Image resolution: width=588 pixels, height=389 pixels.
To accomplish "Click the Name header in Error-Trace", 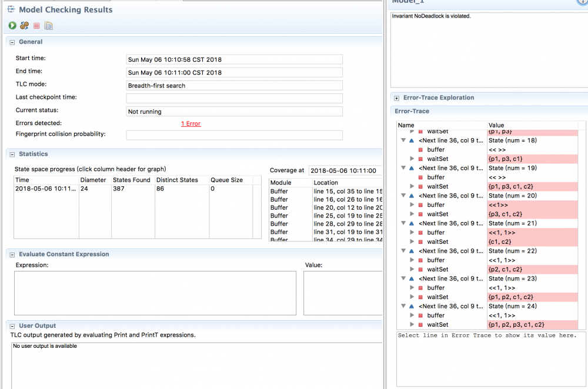I will pyautogui.click(x=442, y=125).
